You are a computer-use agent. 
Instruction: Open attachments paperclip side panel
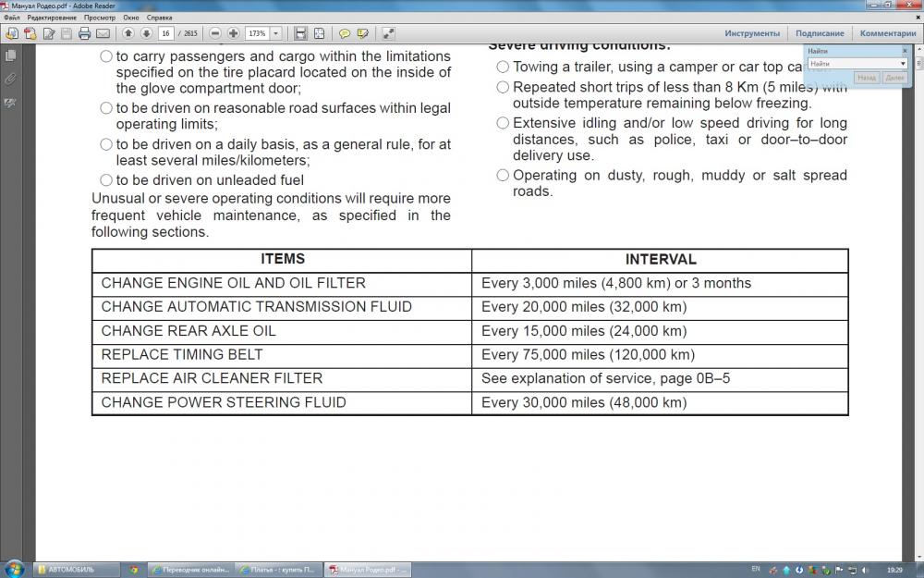click(10, 79)
